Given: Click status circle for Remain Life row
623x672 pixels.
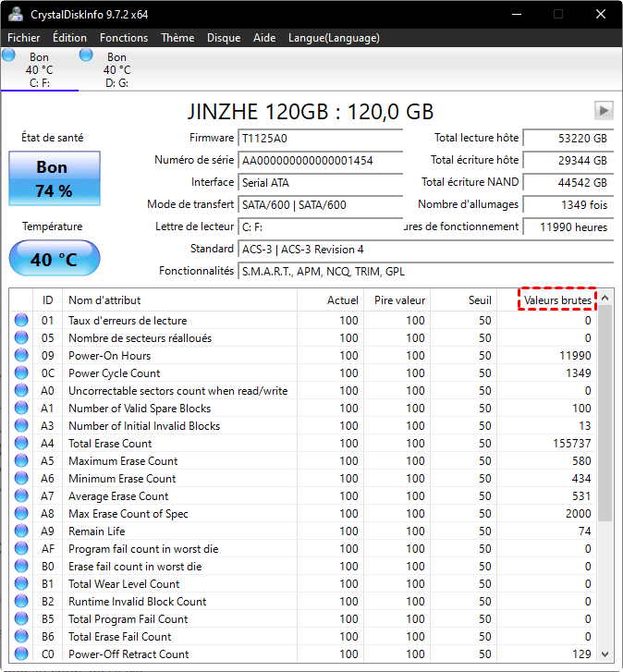Looking at the screenshot, I should (x=21, y=531).
